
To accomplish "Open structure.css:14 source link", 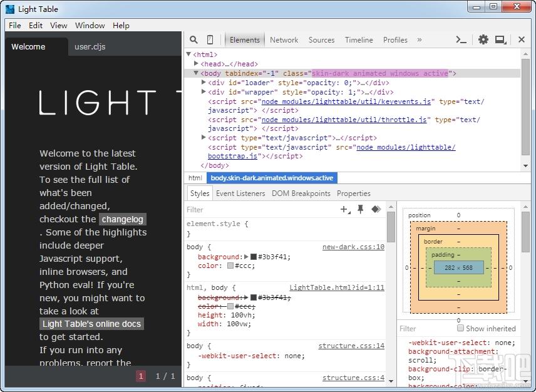I will pyautogui.click(x=351, y=346).
